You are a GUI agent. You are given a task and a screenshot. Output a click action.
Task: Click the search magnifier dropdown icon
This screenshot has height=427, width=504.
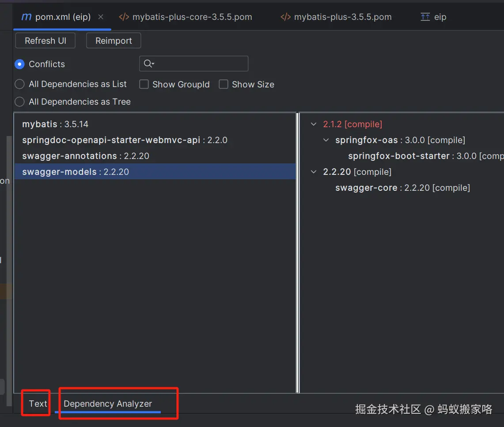tap(149, 64)
